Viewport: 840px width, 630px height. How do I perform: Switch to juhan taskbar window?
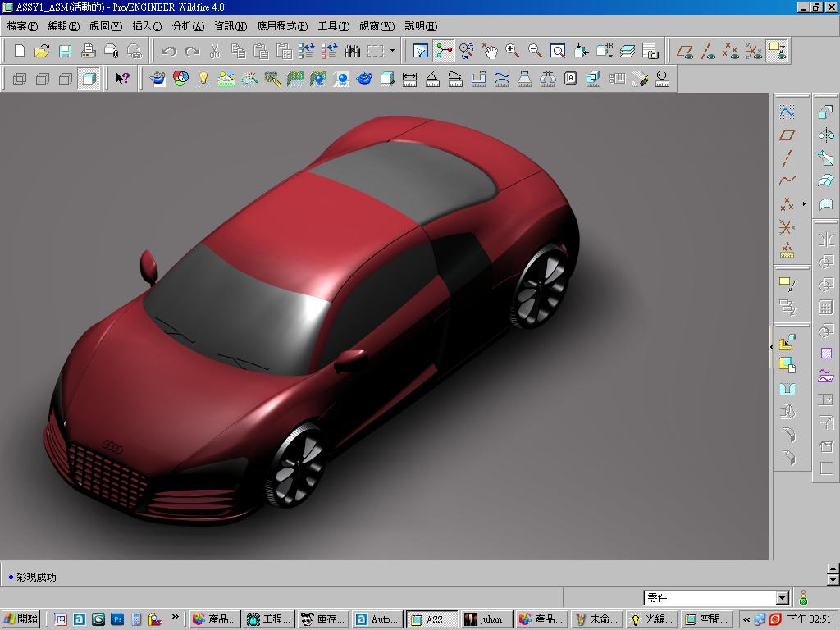(486, 619)
